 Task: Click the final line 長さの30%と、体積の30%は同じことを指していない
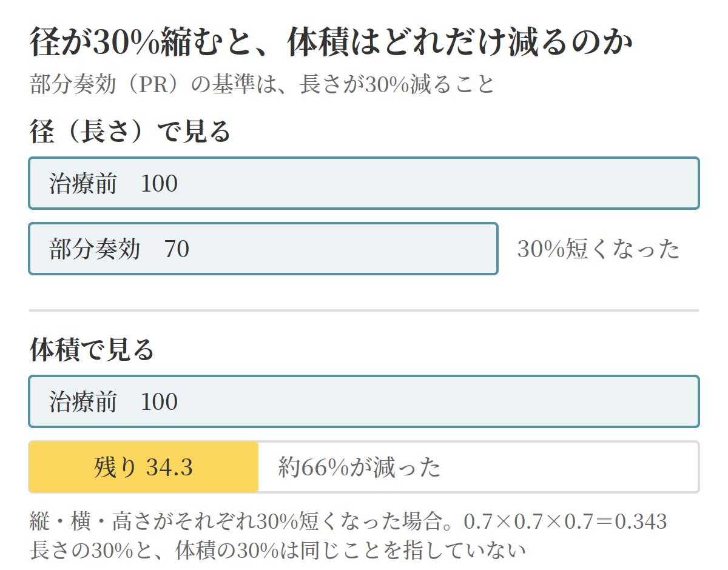[x=277, y=550]
